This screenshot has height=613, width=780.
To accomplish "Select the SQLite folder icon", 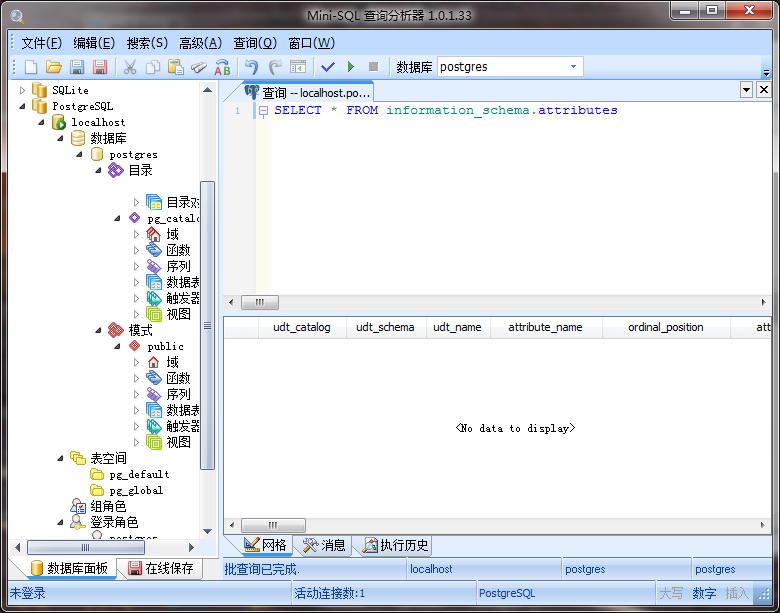I will point(39,90).
